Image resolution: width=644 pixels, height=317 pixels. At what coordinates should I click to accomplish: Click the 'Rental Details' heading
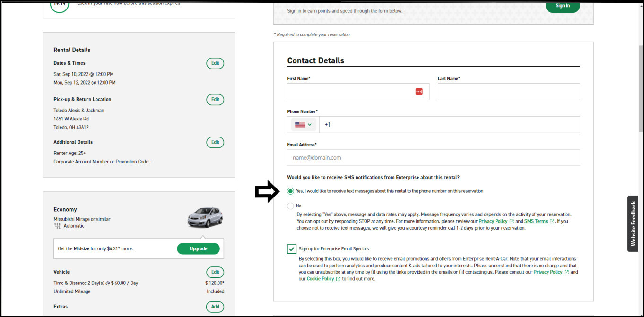[72, 50]
